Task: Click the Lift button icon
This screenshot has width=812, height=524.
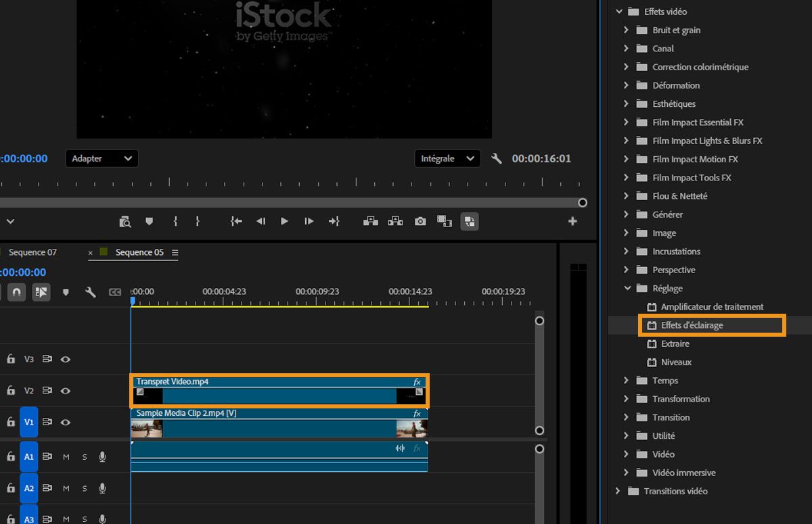Action: (370, 221)
